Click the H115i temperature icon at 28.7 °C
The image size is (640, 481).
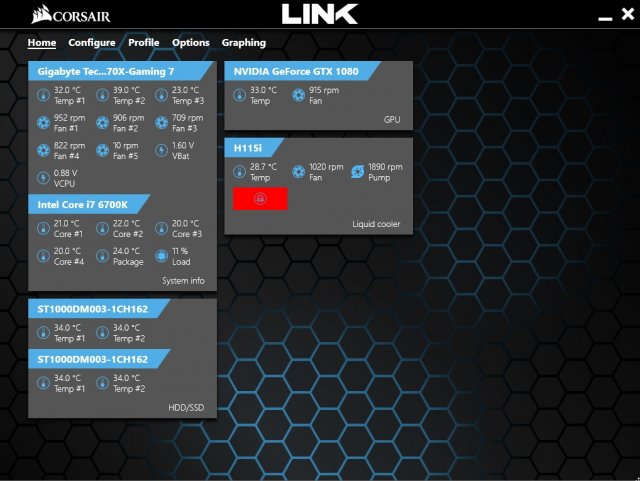pyautogui.click(x=240, y=172)
